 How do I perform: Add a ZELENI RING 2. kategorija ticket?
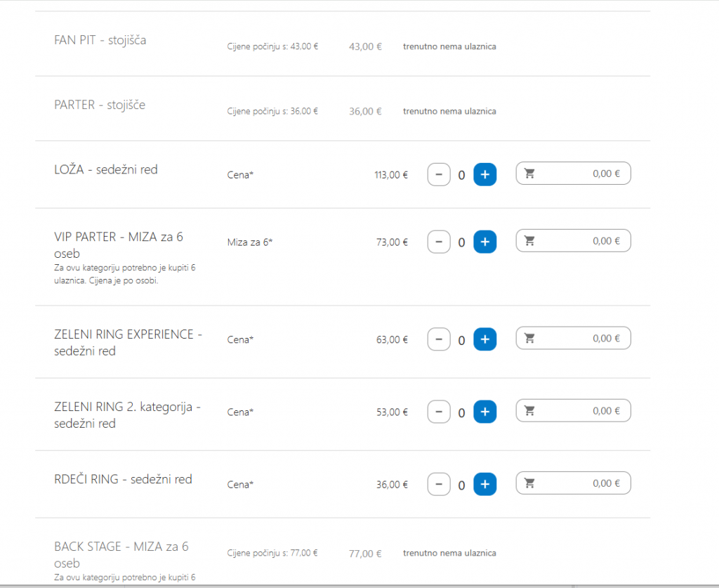tap(484, 412)
